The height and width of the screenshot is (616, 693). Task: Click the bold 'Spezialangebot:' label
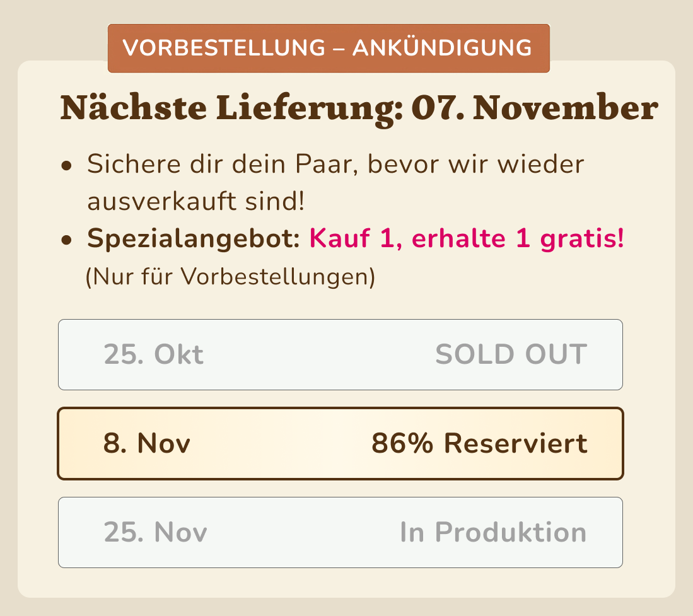click(194, 240)
